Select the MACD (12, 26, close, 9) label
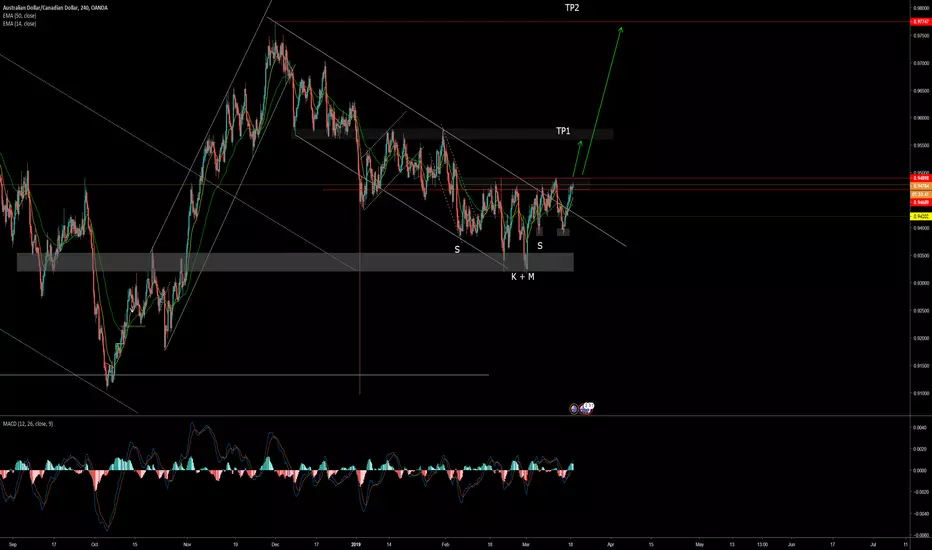 [28, 423]
